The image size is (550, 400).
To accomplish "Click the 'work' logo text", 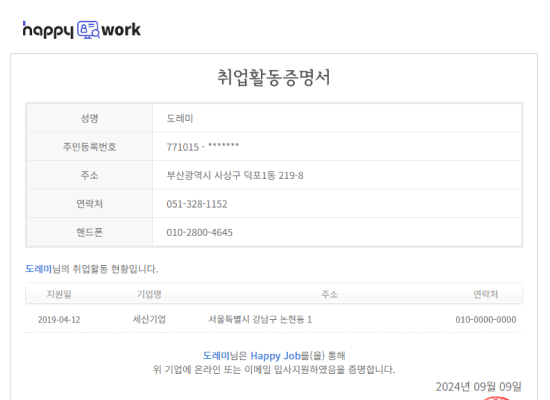I will [121, 30].
